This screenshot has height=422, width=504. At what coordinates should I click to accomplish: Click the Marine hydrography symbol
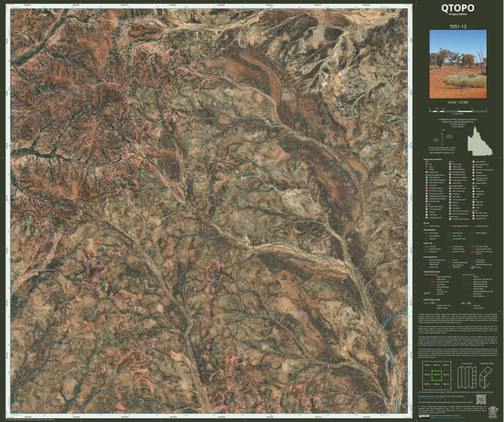pyautogui.click(x=472, y=267)
